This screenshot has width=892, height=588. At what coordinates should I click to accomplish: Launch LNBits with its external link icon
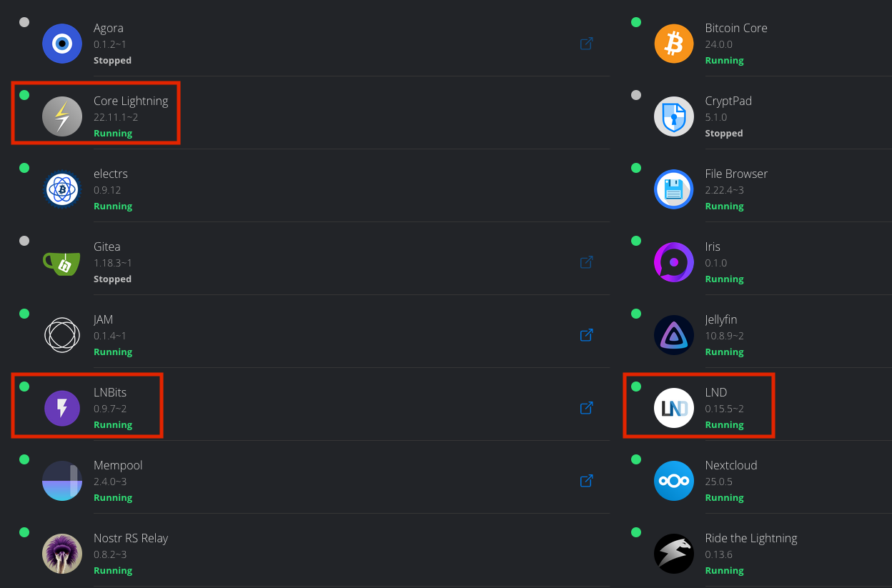click(586, 408)
